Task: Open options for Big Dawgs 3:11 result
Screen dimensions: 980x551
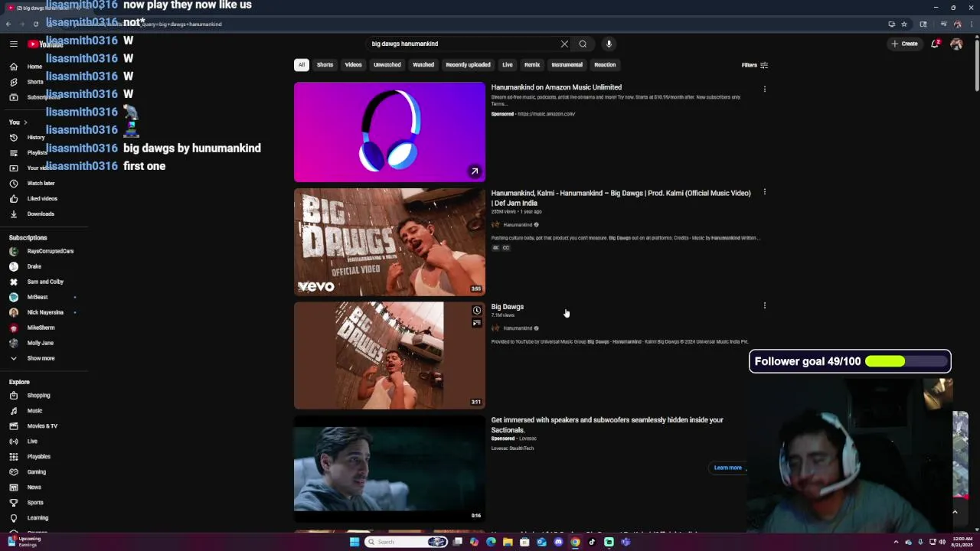Action: (764, 305)
